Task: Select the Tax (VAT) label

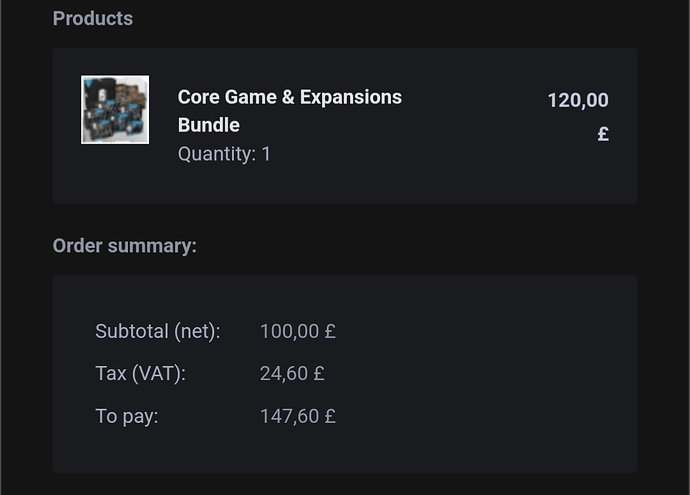Action: pyautogui.click(x=140, y=374)
